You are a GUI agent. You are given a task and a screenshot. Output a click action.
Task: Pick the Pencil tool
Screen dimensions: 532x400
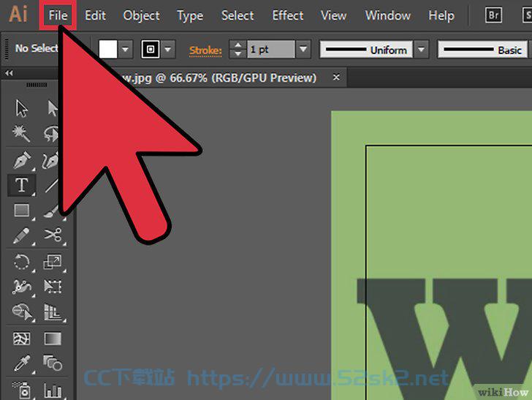pyautogui.click(x=21, y=235)
